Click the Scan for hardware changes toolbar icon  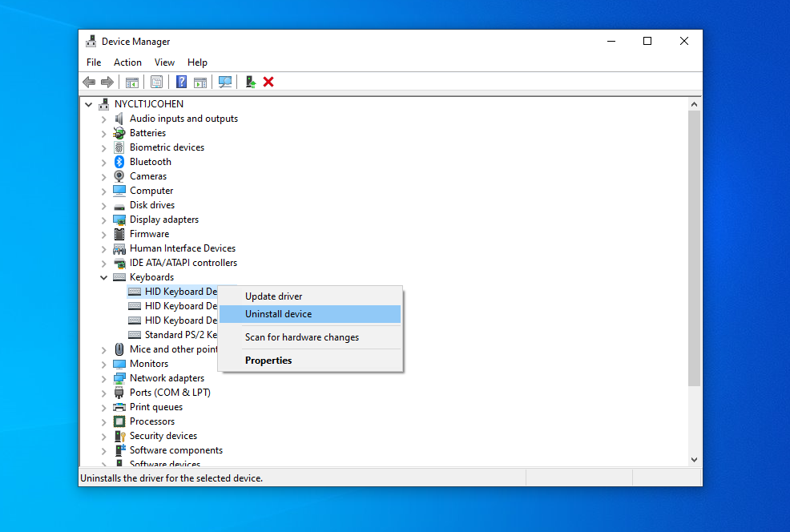225,81
